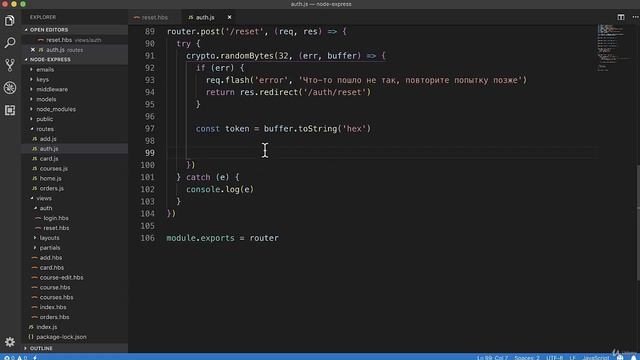Screen dimensions: 640x360
Task: Change the Spaces: 2 indentation setting
Action: pos(527,358)
